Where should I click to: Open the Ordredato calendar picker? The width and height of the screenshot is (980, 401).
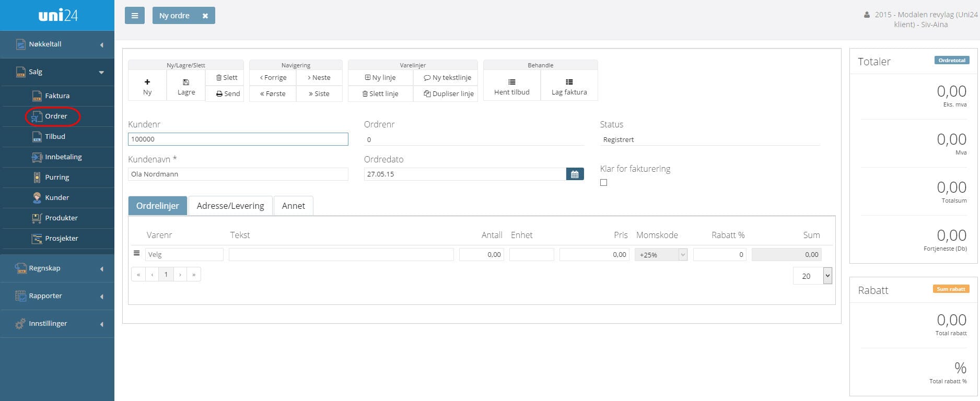[x=575, y=174]
